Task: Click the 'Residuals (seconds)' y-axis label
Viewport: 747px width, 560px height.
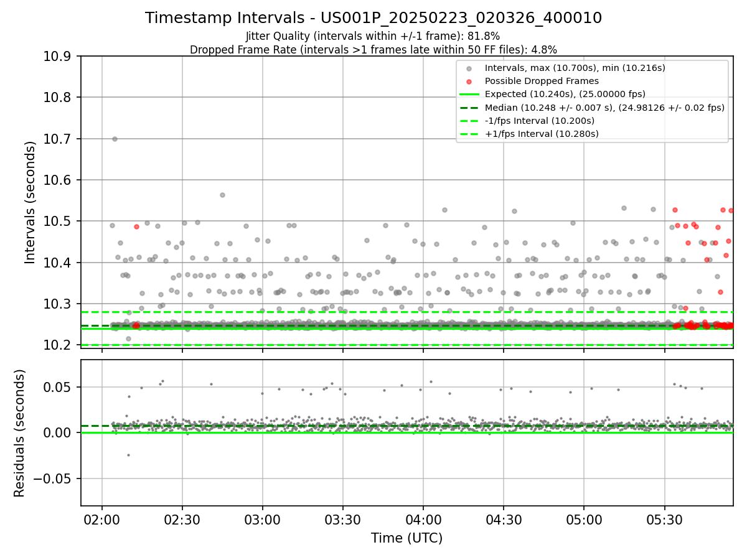Action: (20, 433)
